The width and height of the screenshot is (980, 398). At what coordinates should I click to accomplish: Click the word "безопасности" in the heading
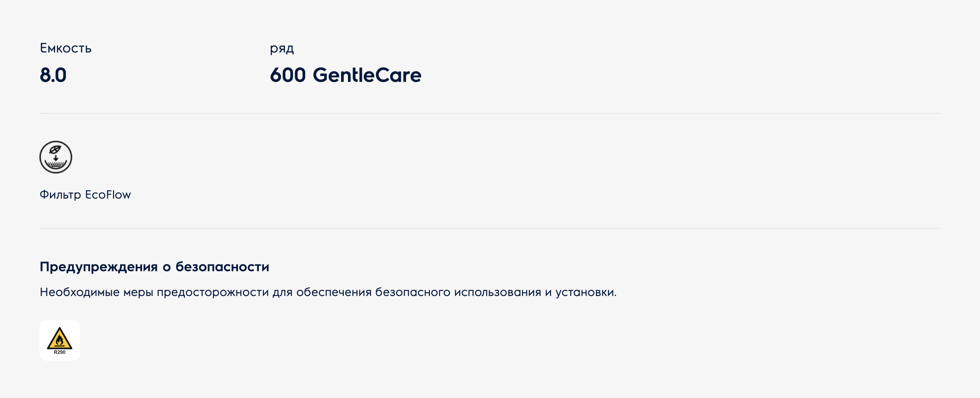222,267
